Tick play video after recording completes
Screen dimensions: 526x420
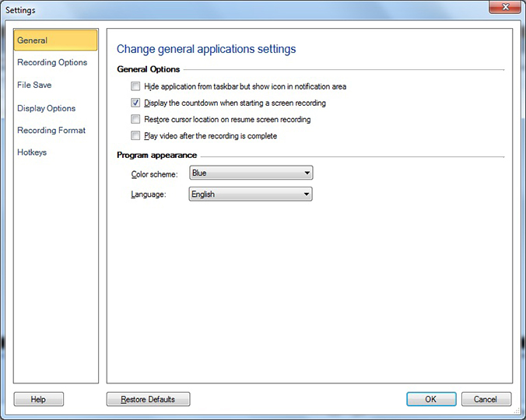click(x=136, y=135)
